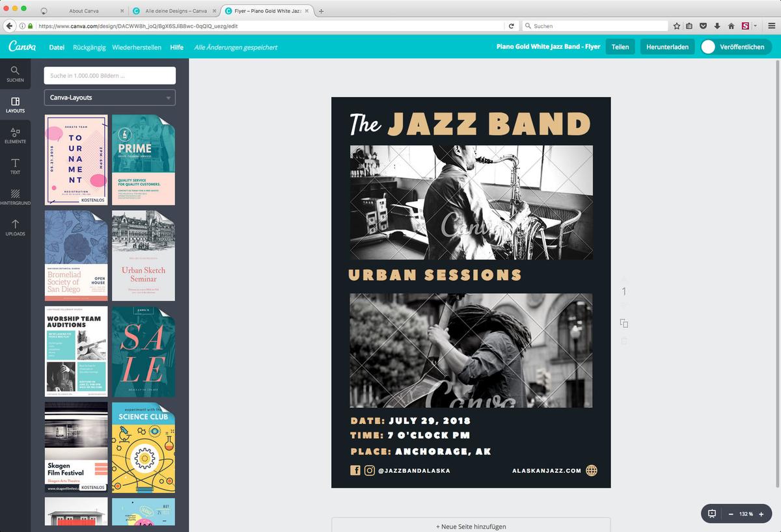Click Neue Seite hinzufügen button
The width and height of the screenshot is (781, 532).
(x=471, y=525)
